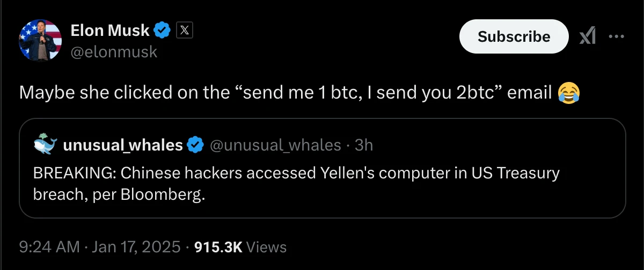Click the @unusual_whales handle
The width and height of the screenshot is (644, 270).
click(274, 145)
